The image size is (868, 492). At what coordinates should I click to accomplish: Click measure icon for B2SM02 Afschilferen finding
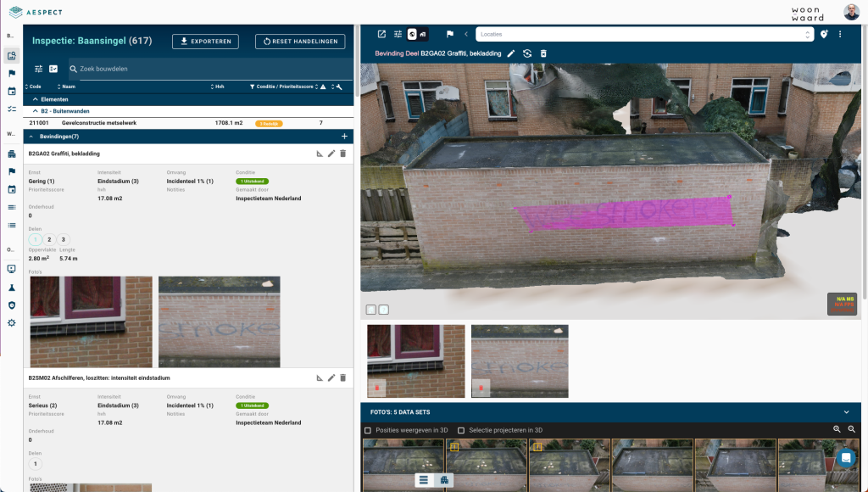320,377
